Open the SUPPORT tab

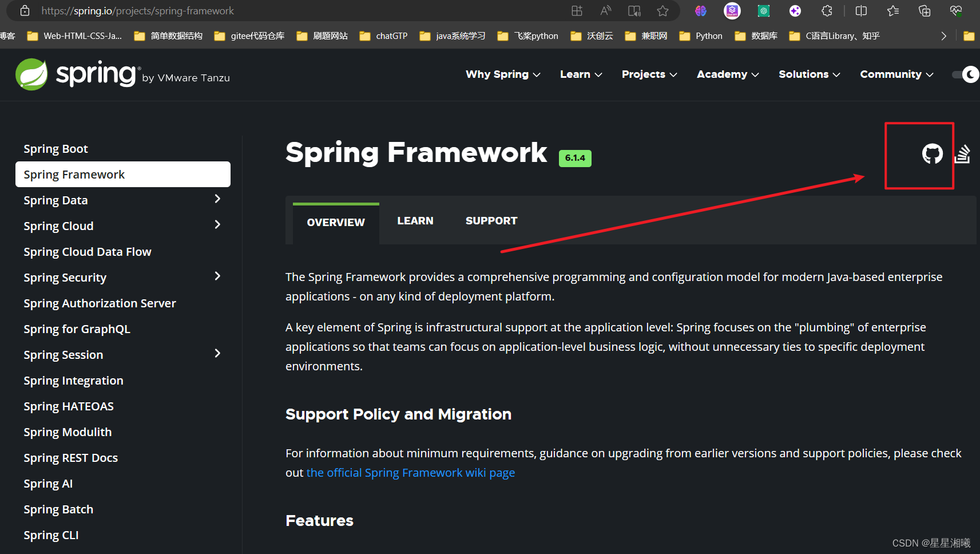491,220
